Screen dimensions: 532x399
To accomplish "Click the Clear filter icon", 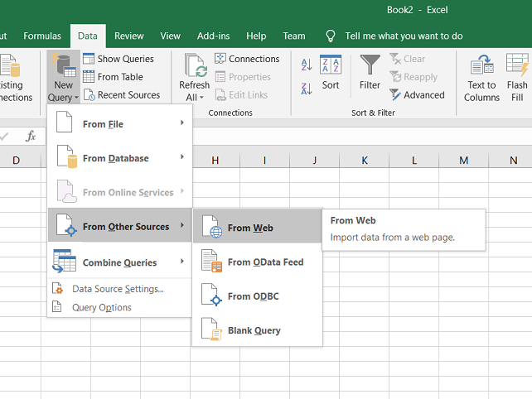I will pyautogui.click(x=395, y=59).
